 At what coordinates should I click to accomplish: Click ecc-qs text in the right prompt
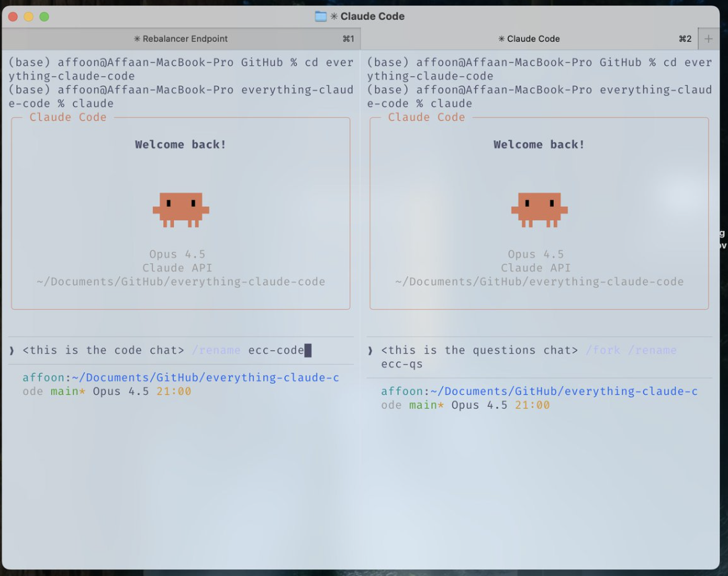click(402, 364)
